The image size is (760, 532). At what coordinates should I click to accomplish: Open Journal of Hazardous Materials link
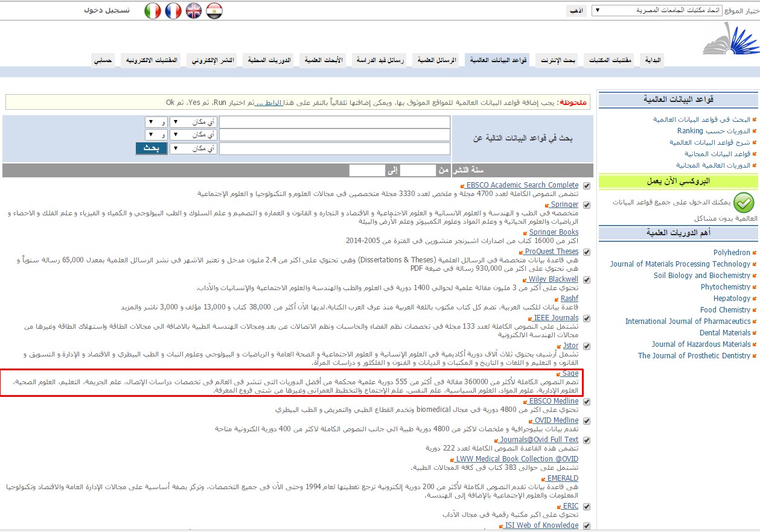[701, 344]
